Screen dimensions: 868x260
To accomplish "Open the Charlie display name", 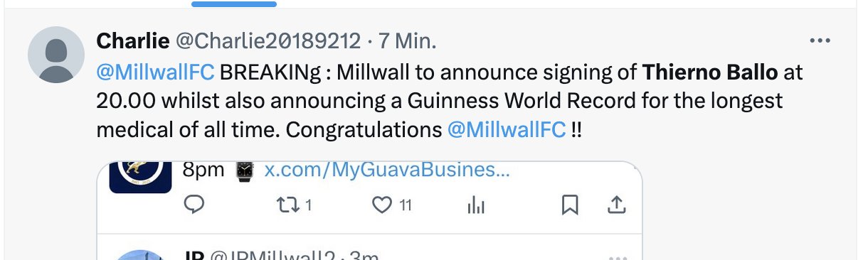I will pyautogui.click(x=132, y=41).
